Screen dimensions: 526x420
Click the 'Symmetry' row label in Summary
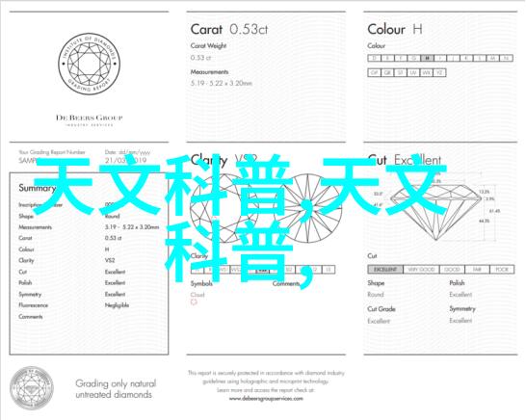30,294
